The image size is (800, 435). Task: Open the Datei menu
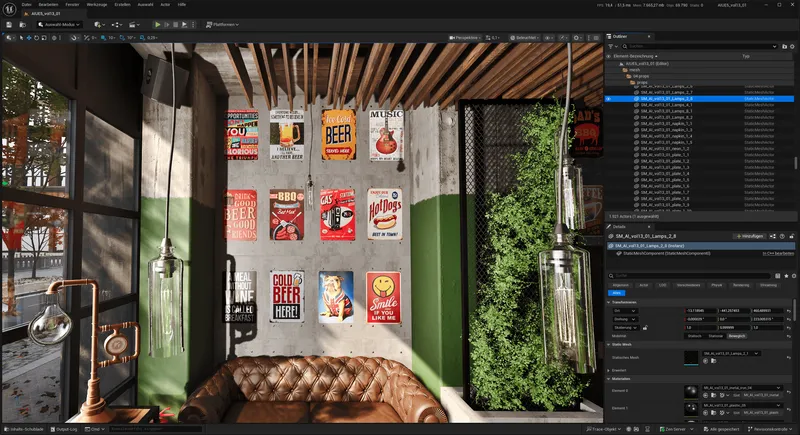27,5
